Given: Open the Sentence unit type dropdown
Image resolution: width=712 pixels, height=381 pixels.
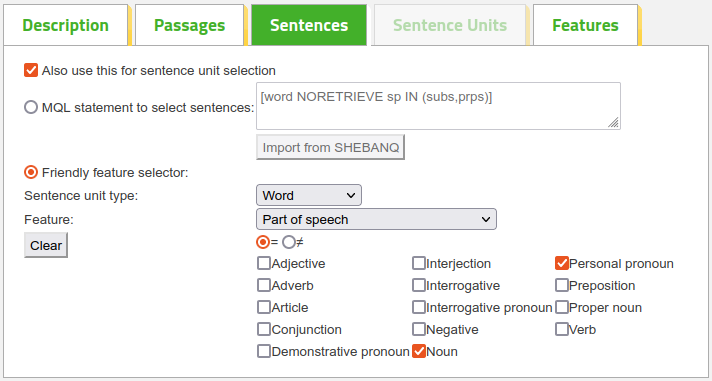Looking at the screenshot, I should pyautogui.click(x=309, y=195).
